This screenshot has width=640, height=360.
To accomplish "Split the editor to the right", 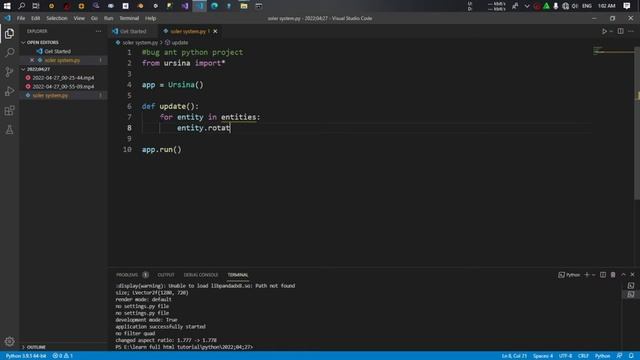I will click(620, 31).
